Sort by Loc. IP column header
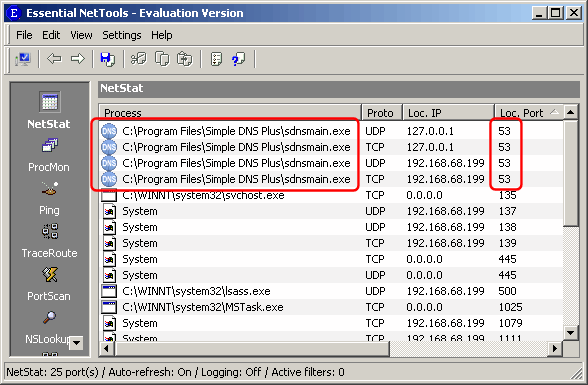 point(448,113)
